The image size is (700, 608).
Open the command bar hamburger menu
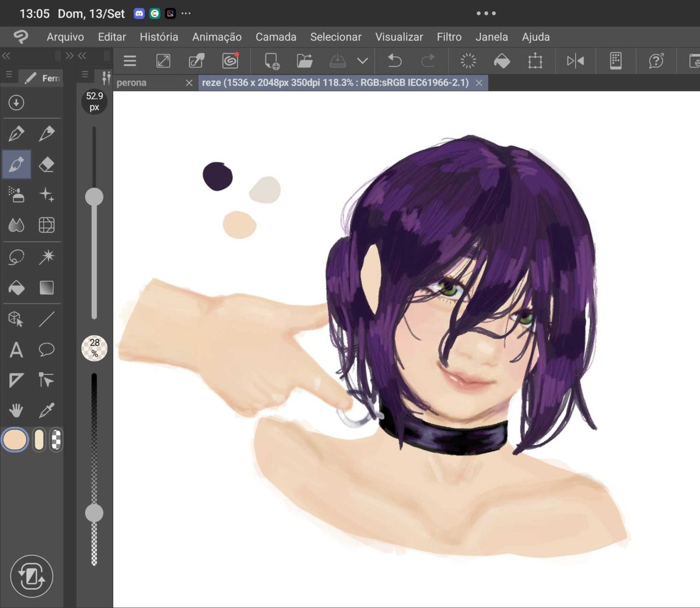[x=130, y=61]
